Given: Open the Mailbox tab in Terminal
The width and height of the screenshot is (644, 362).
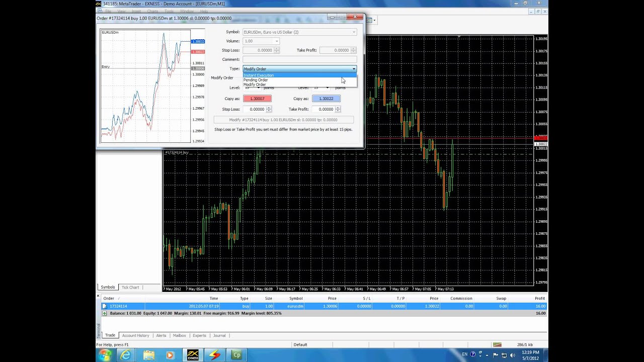Looking at the screenshot, I should [x=179, y=335].
